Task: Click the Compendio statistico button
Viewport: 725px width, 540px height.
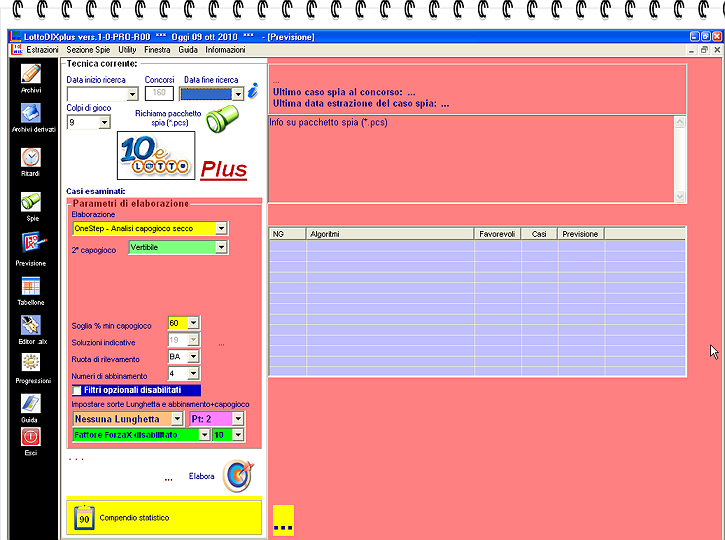Action: coord(164,518)
